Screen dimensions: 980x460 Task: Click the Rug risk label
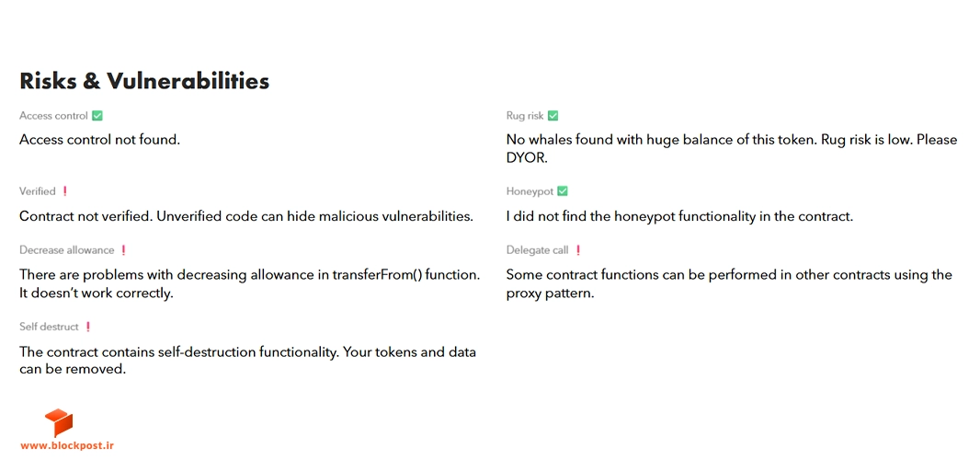pos(525,116)
